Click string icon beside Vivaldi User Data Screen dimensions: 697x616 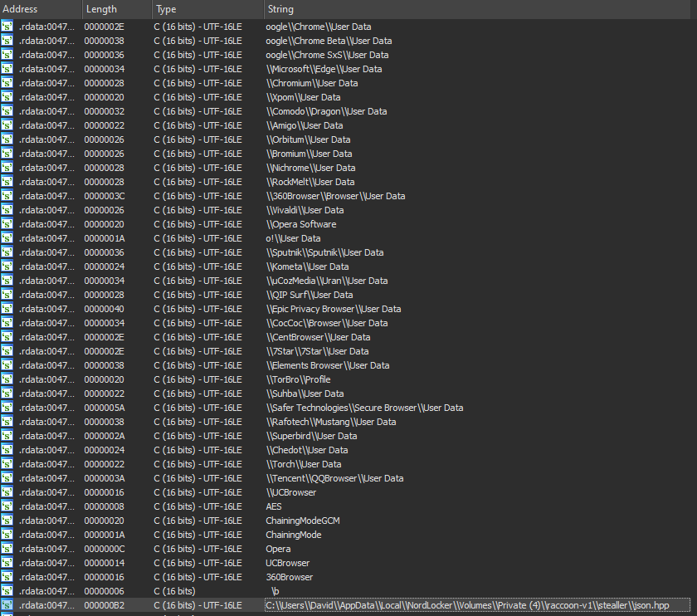click(7, 210)
